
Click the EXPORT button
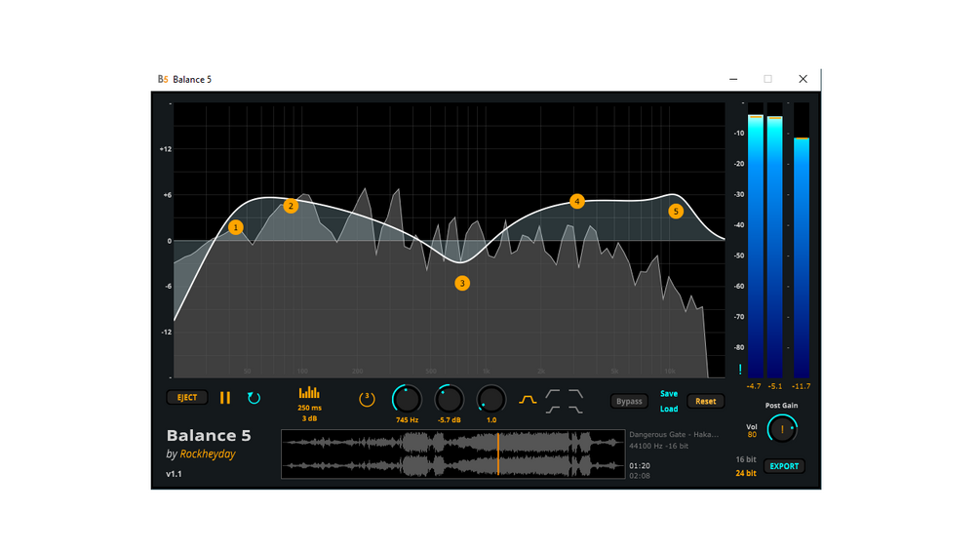[x=784, y=466]
